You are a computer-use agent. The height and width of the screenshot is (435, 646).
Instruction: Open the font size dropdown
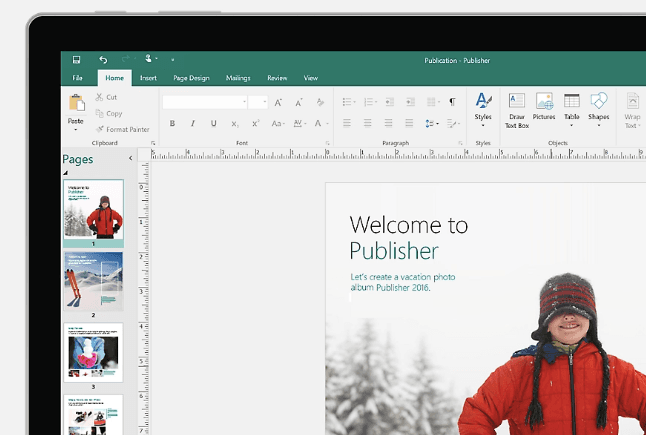click(264, 102)
